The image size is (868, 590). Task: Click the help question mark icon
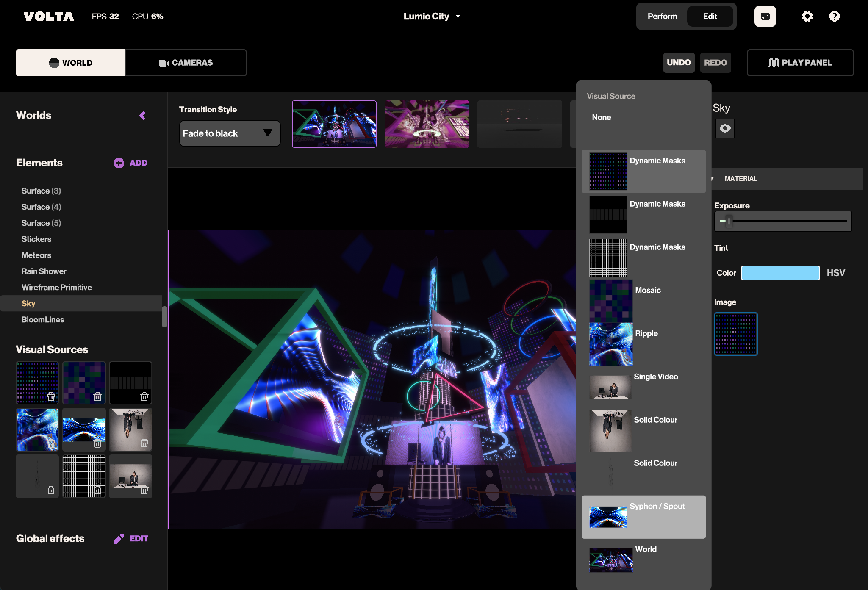pos(834,17)
